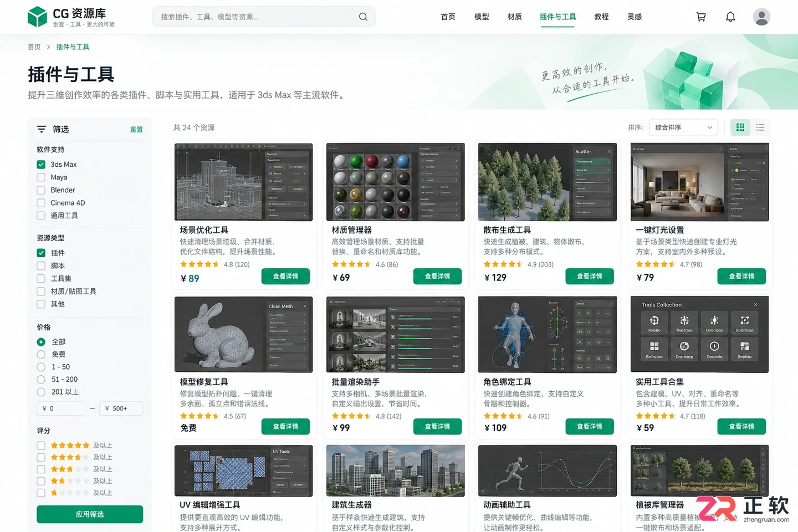
Task: Select the 全部 price radio
Action: pyautogui.click(x=41, y=342)
